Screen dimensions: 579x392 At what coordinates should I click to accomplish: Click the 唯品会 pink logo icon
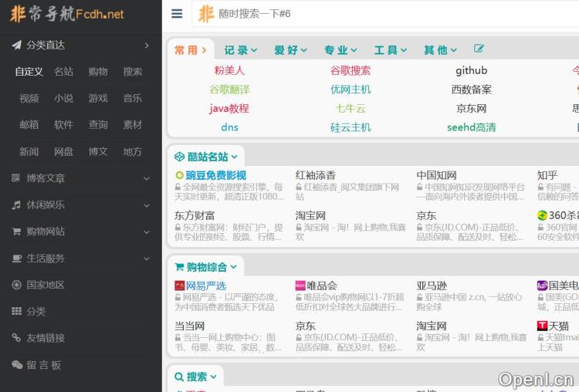pyautogui.click(x=300, y=286)
